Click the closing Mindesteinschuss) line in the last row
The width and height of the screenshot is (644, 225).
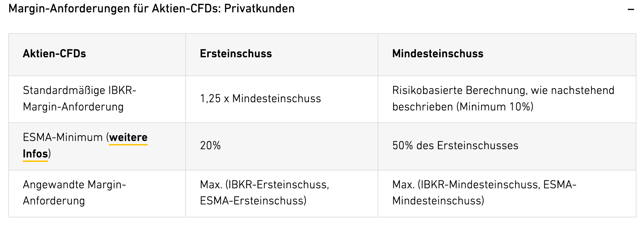click(x=438, y=201)
